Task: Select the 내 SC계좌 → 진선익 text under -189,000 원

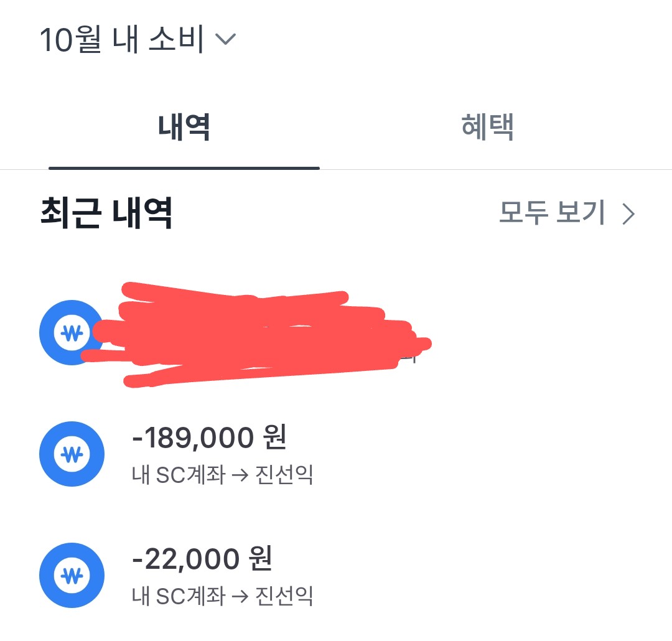Action: (x=222, y=475)
